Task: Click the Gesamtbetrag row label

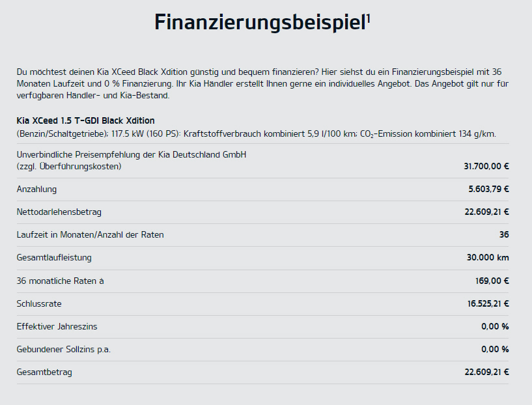Action: pos(44,372)
